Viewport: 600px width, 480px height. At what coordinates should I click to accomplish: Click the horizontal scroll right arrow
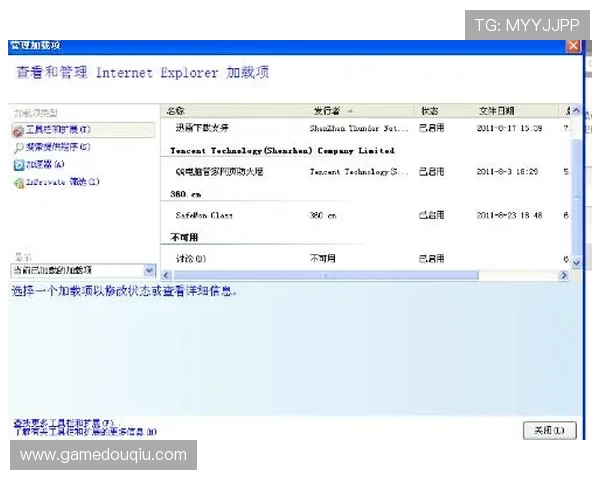(564, 275)
